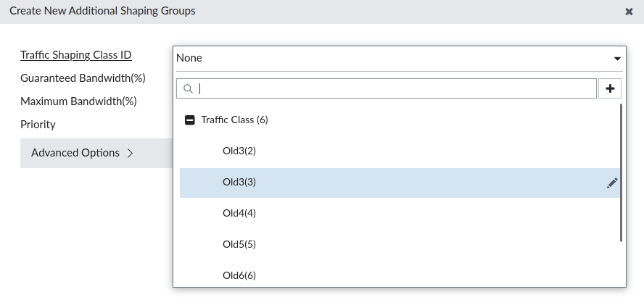This screenshot has width=644, height=305.
Task: Edit Old3(3) using the pencil icon
Action: pyautogui.click(x=612, y=183)
